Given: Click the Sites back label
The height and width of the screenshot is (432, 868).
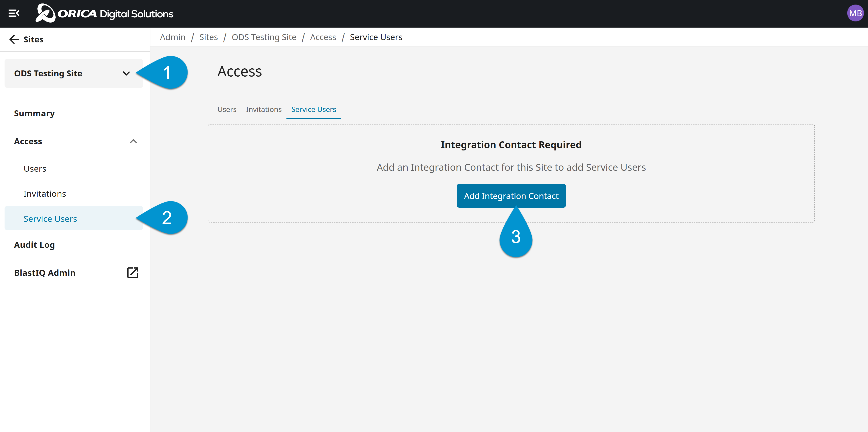Looking at the screenshot, I should pos(33,39).
